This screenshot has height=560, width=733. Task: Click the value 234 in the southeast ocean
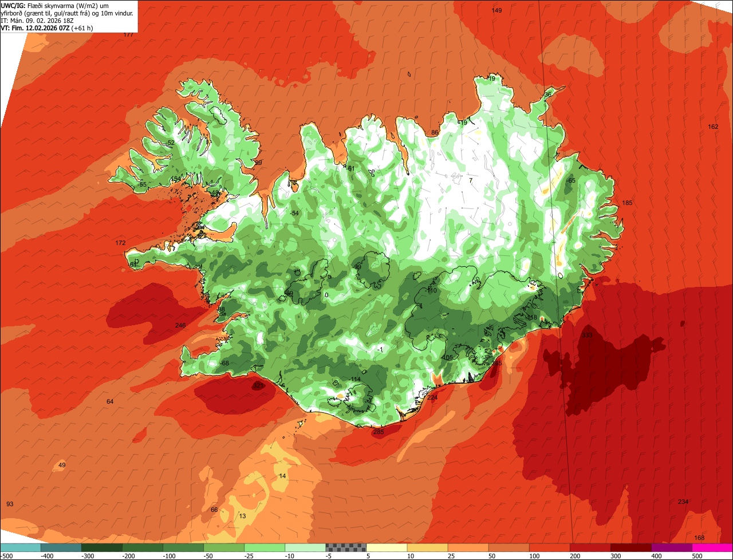pos(683,502)
